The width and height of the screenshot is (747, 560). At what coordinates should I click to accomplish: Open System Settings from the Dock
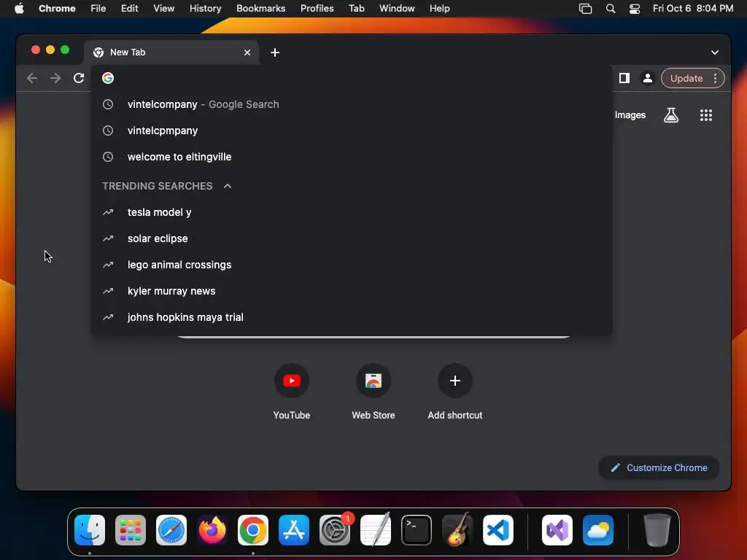pyautogui.click(x=334, y=530)
